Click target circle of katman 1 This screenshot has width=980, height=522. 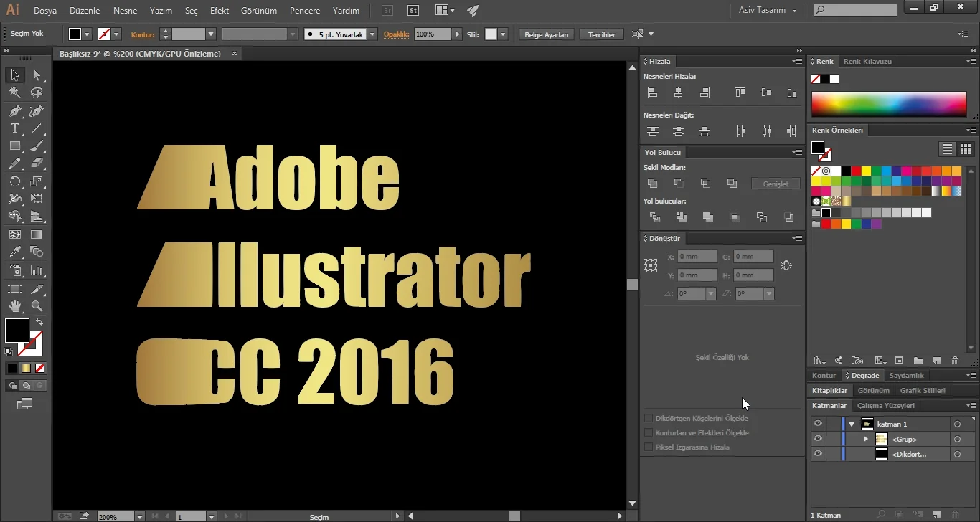pos(957,424)
